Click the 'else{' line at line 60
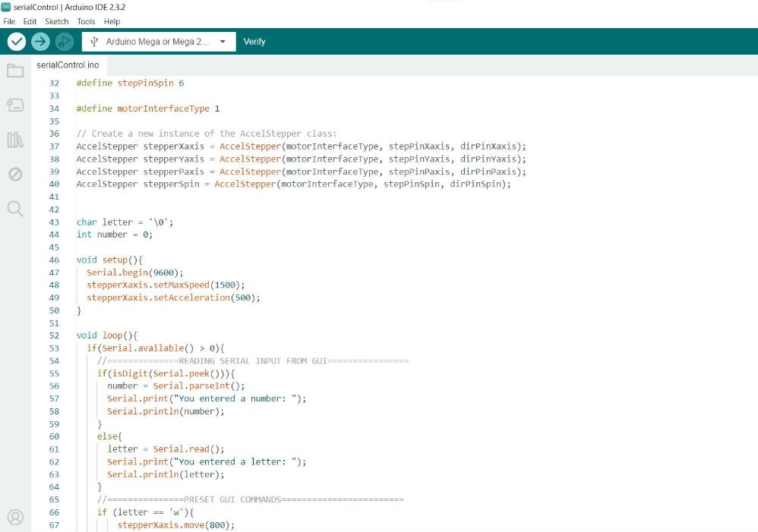The height and width of the screenshot is (532, 758). point(109,437)
